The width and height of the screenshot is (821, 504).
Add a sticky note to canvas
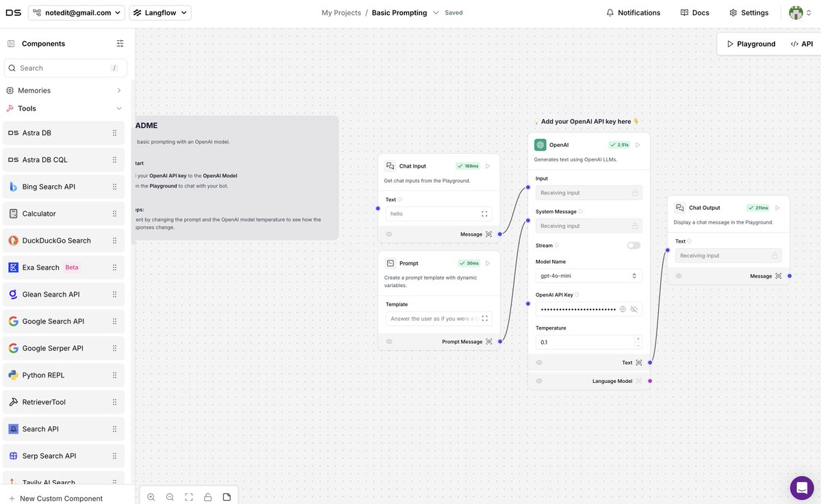pos(226,497)
